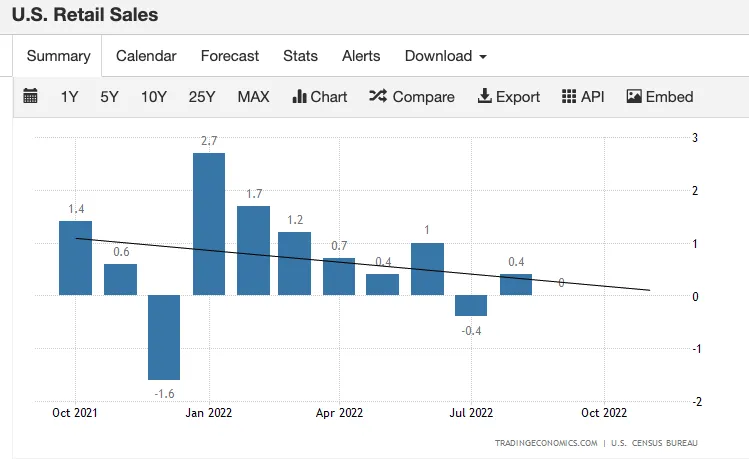The image size is (749, 459).
Task: Open the Calendar tab
Action: [146, 56]
